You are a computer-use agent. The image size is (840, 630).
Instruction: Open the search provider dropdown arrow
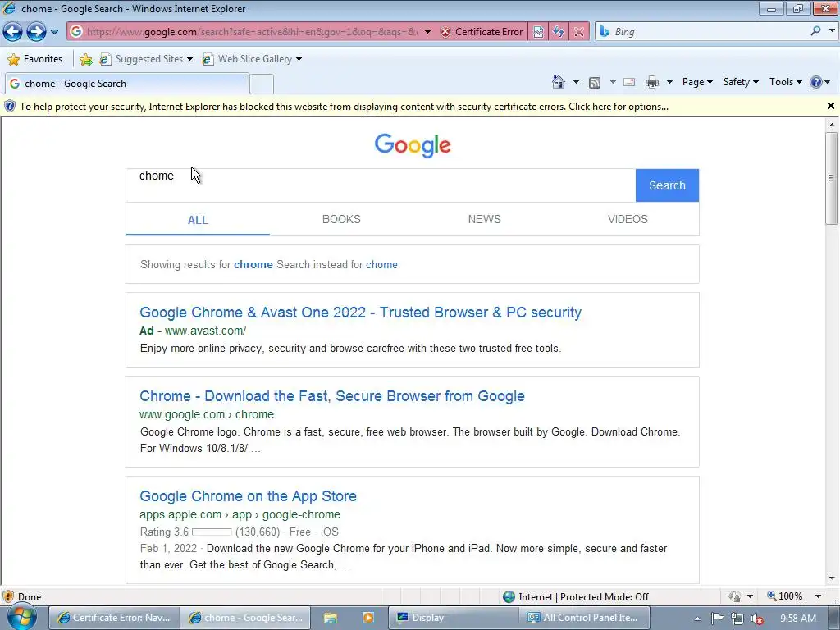[832, 31]
